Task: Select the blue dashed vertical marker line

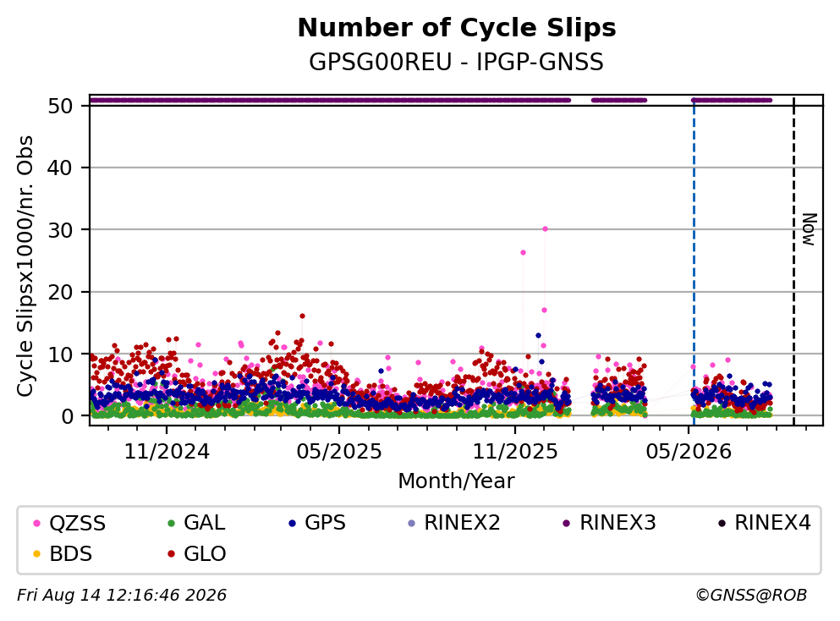Action: pyautogui.click(x=694, y=261)
